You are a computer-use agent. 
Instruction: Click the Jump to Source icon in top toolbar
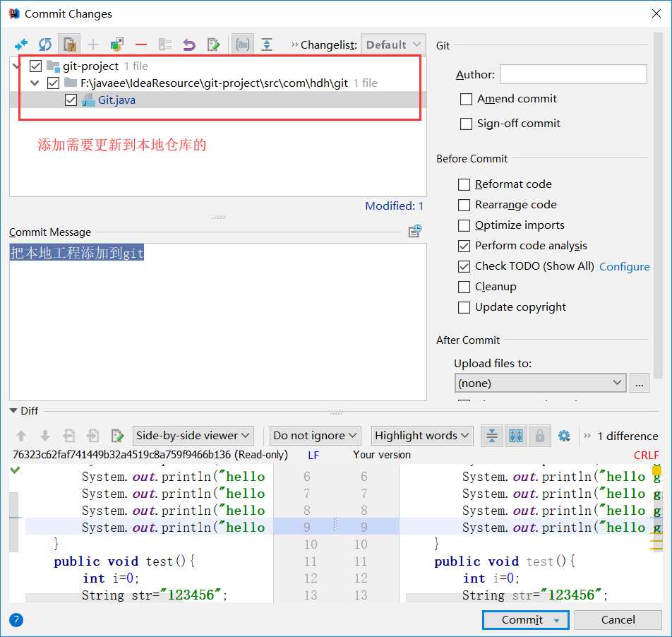pos(213,44)
